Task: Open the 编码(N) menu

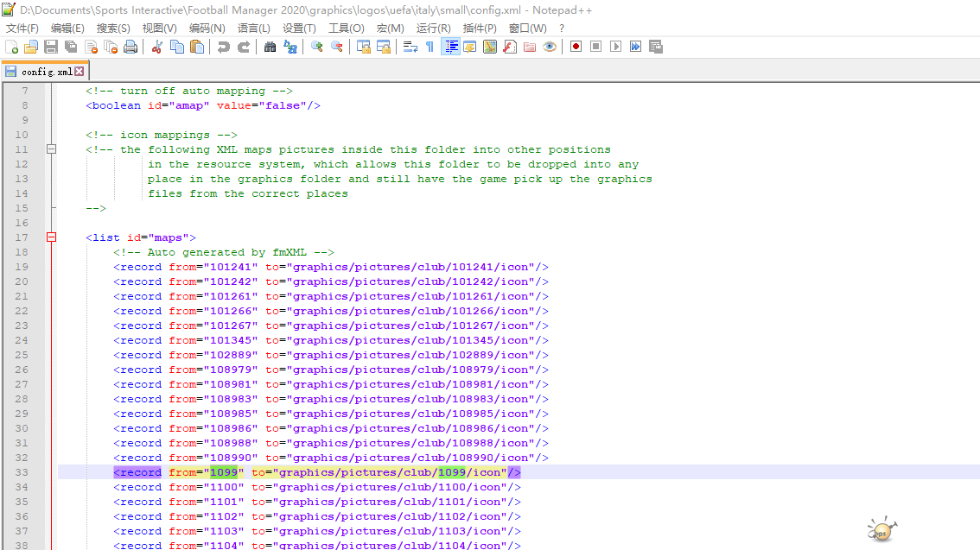Action: pyautogui.click(x=207, y=28)
